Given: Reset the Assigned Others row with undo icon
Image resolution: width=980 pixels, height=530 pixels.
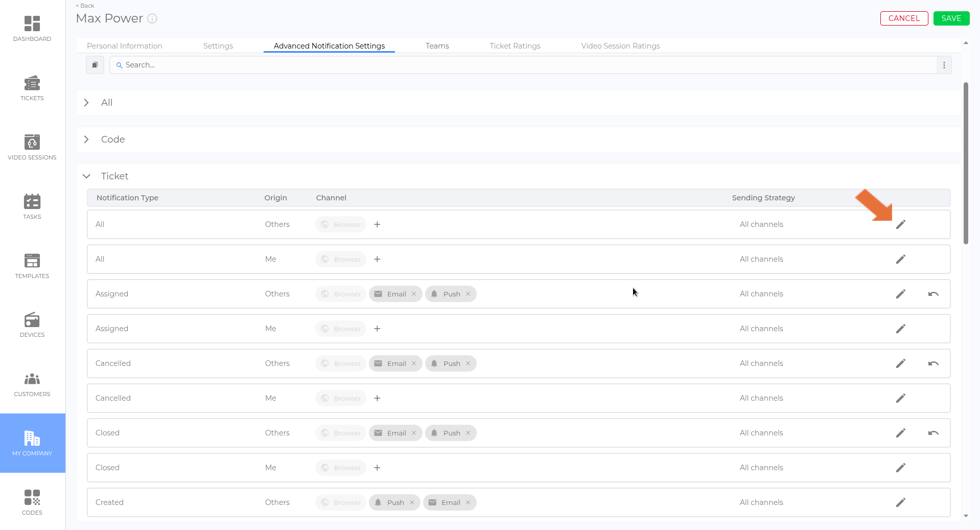Looking at the screenshot, I should point(933,294).
